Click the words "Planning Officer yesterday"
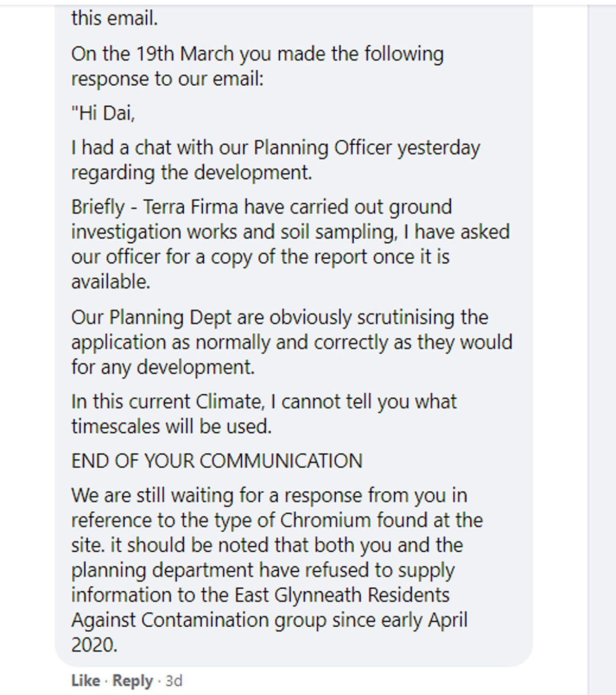The width and height of the screenshot is (616, 695). pyautogui.click(x=367, y=148)
